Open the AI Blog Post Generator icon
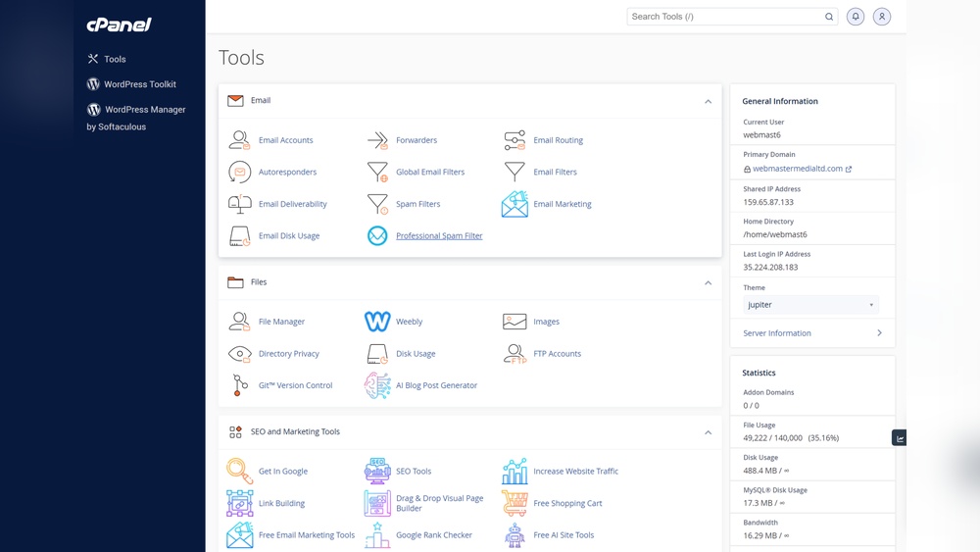The image size is (980, 552). pos(377,385)
